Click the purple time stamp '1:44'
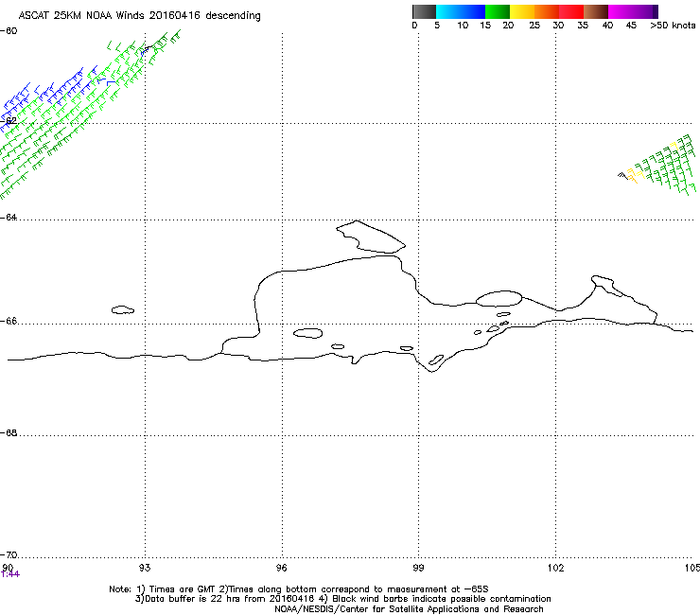The image size is (700, 615). click(x=10, y=574)
